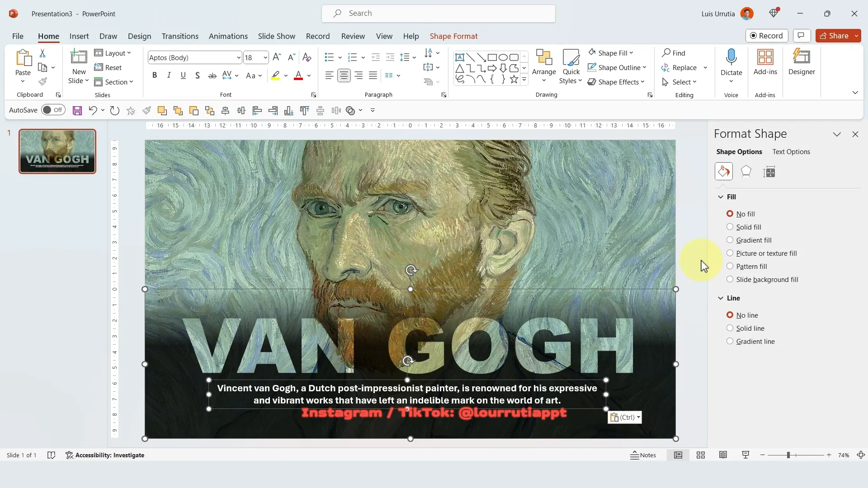This screenshot has height=488, width=868.
Task: Apply Italic formatting
Action: [169, 75]
